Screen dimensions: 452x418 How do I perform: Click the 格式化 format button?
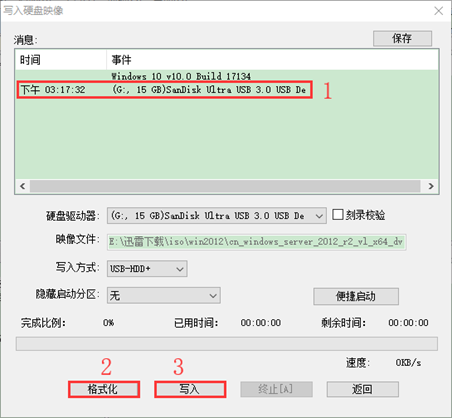[x=104, y=389]
